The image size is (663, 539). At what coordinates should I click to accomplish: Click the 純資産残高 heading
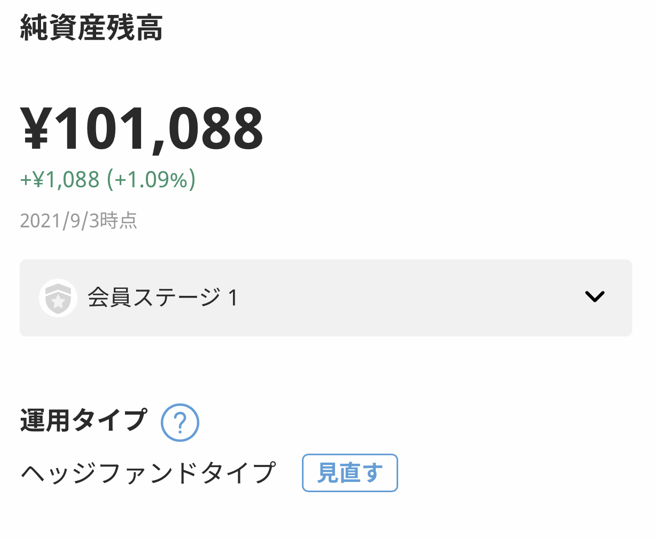(91, 28)
